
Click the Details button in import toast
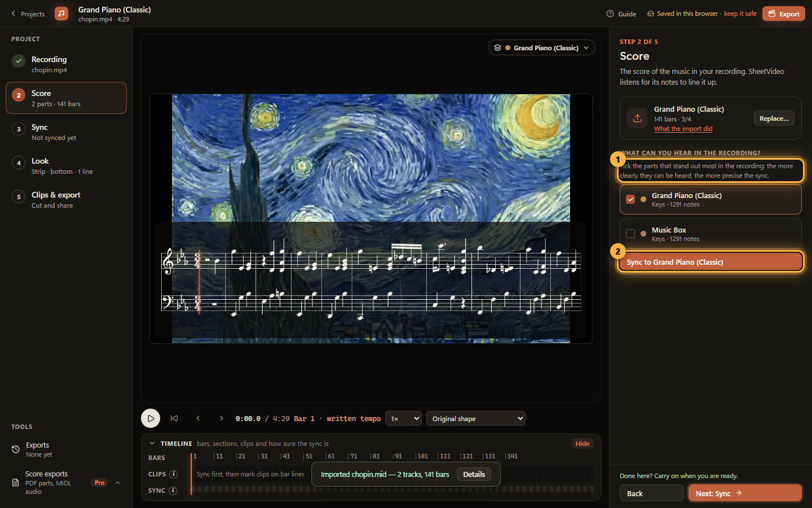click(474, 474)
